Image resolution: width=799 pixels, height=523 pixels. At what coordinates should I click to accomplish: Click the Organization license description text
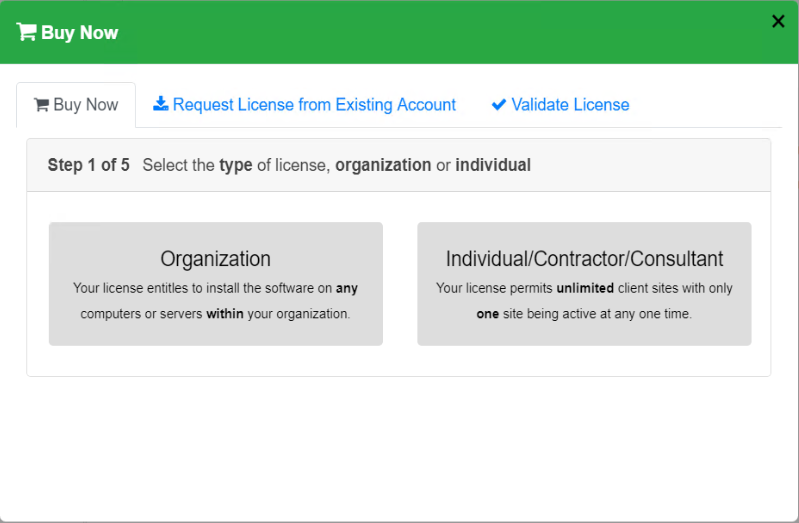pyautogui.click(x=216, y=301)
